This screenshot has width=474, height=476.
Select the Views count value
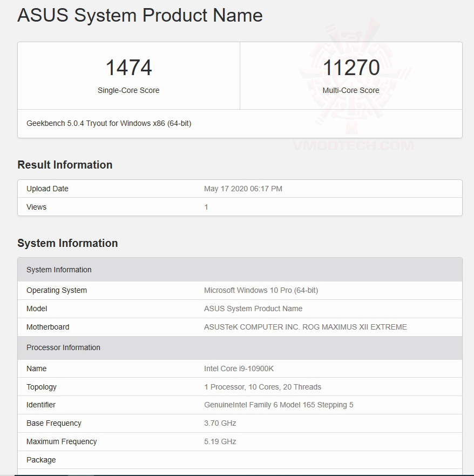coord(206,207)
